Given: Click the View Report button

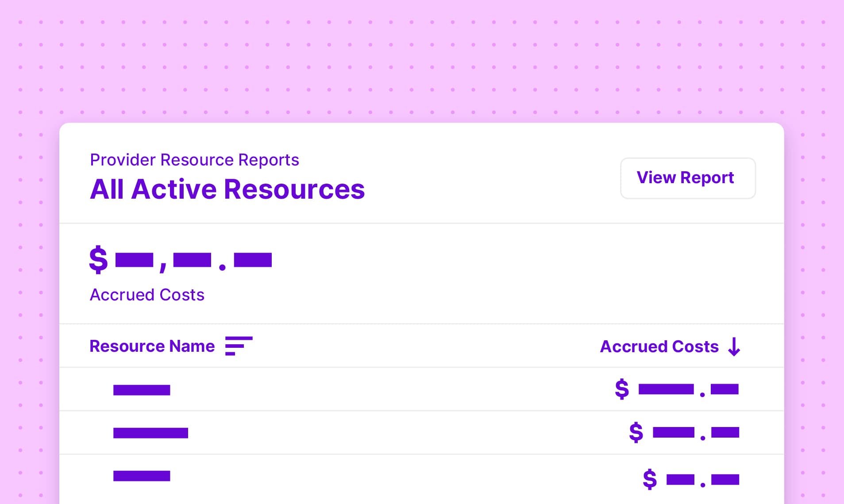Looking at the screenshot, I should click(x=688, y=178).
